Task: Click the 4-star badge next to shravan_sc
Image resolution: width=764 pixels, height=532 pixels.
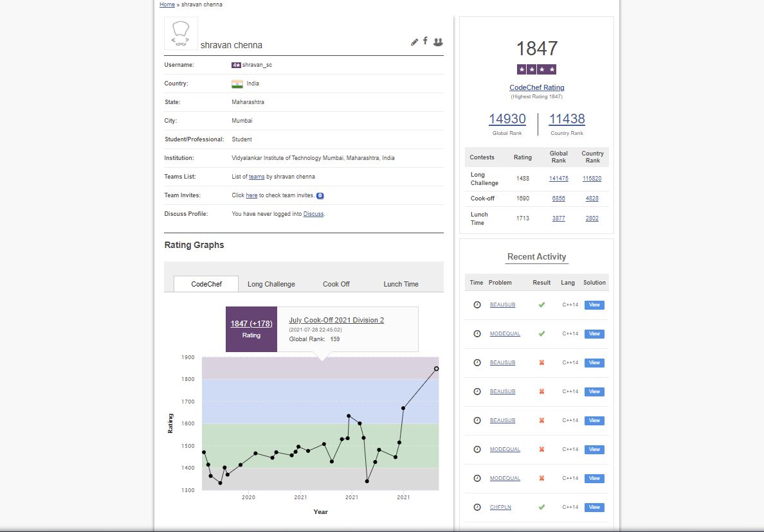Action: 236,65
